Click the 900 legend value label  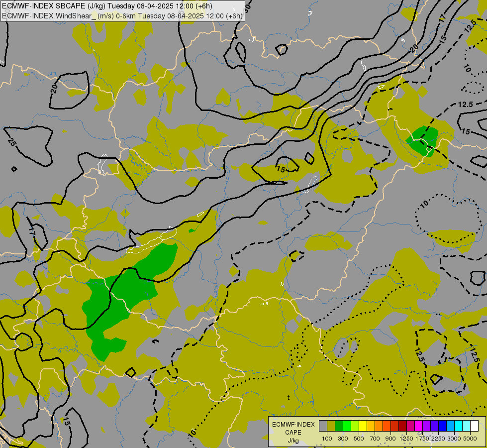point(390,439)
